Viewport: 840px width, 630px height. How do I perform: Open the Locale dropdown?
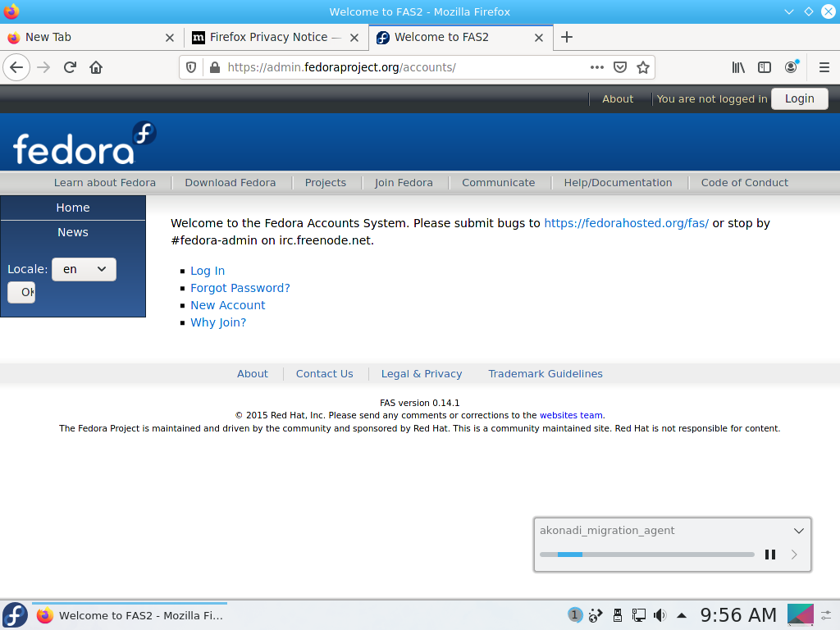click(84, 269)
